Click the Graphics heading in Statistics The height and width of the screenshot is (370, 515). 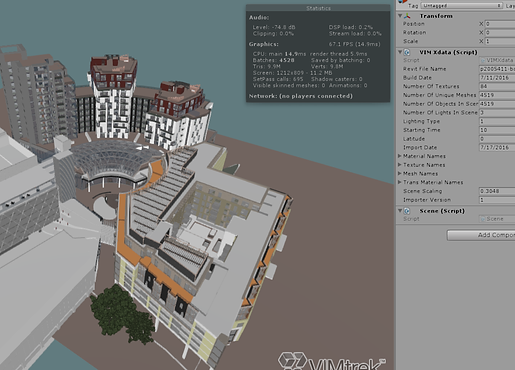(264, 44)
